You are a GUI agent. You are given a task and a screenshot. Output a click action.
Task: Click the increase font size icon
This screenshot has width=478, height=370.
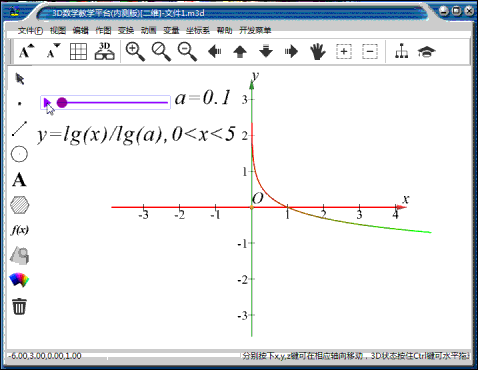coord(27,51)
